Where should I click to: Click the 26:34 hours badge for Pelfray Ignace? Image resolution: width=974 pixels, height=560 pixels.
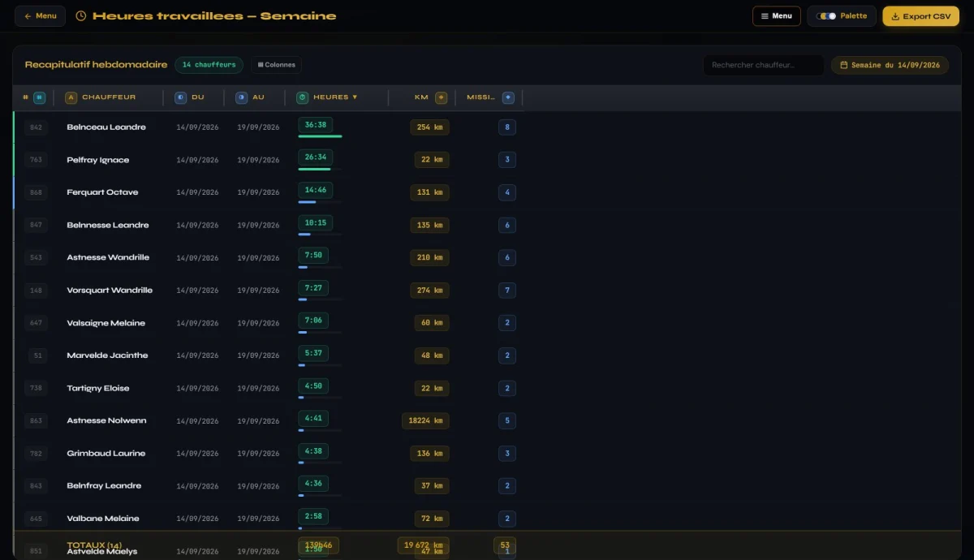[x=315, y=157]
